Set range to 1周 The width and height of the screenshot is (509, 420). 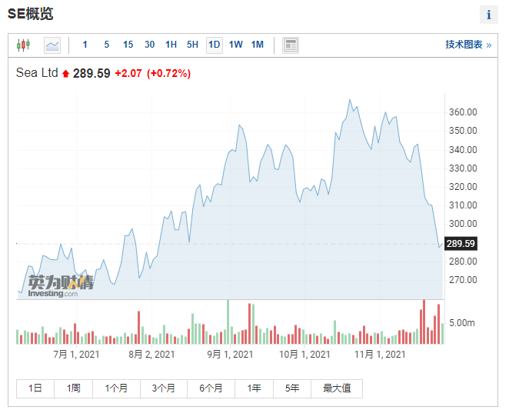point(73,388)
